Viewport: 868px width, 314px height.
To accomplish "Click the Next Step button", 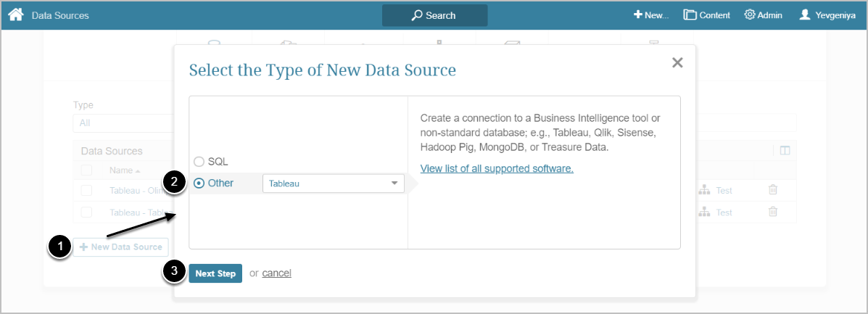I will [x=215, y=273].
